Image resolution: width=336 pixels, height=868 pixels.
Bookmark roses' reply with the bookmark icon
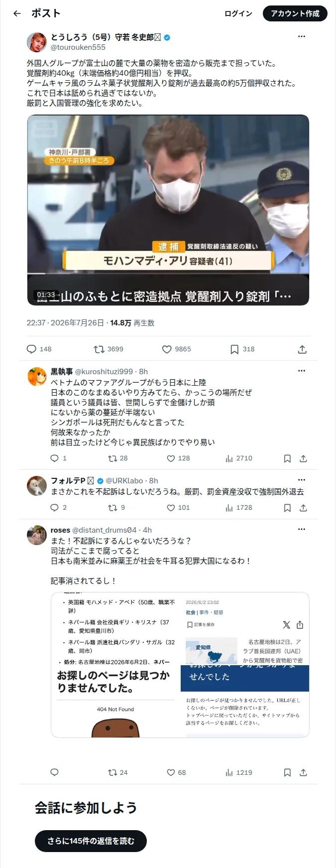287,773
